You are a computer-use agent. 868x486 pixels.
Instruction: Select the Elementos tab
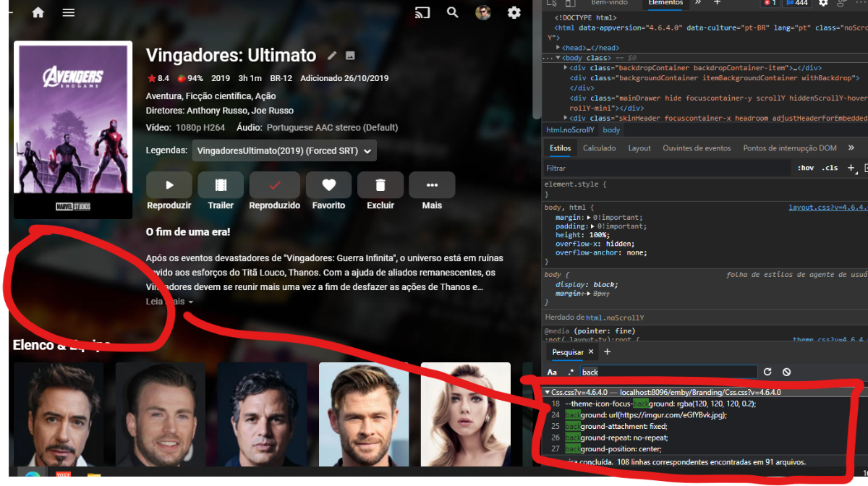[x=665, y=3]
